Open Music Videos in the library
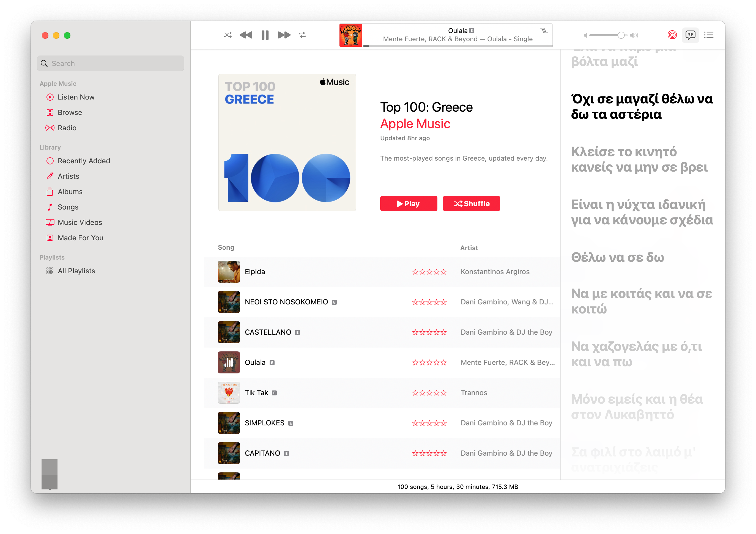The height and width of the screenshot is (534, 756). click(80, 222)
